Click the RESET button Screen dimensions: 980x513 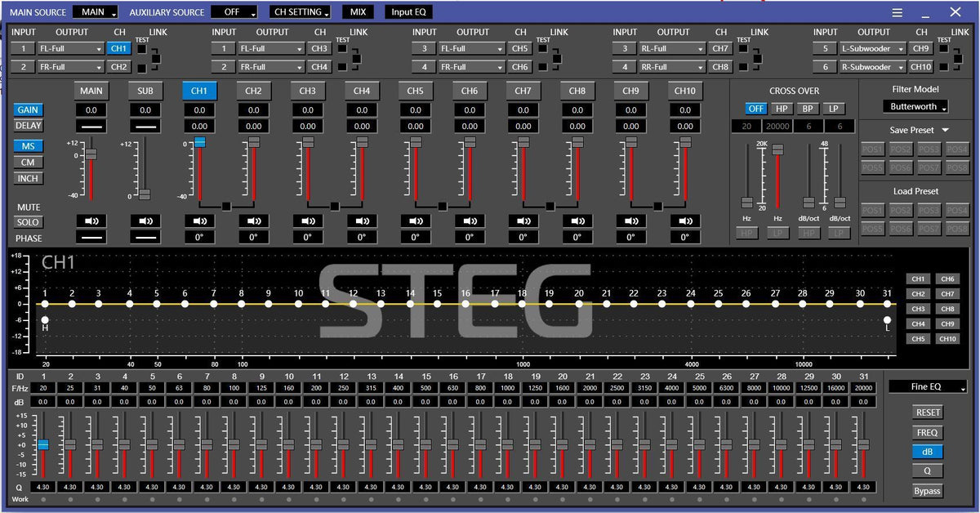(928, 413)
